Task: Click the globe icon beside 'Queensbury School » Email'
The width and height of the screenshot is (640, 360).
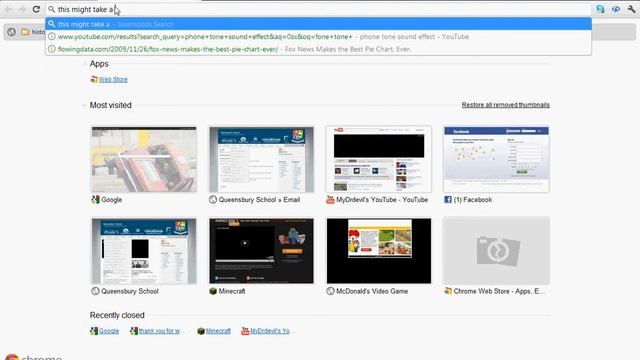Action: pos(213,200)
